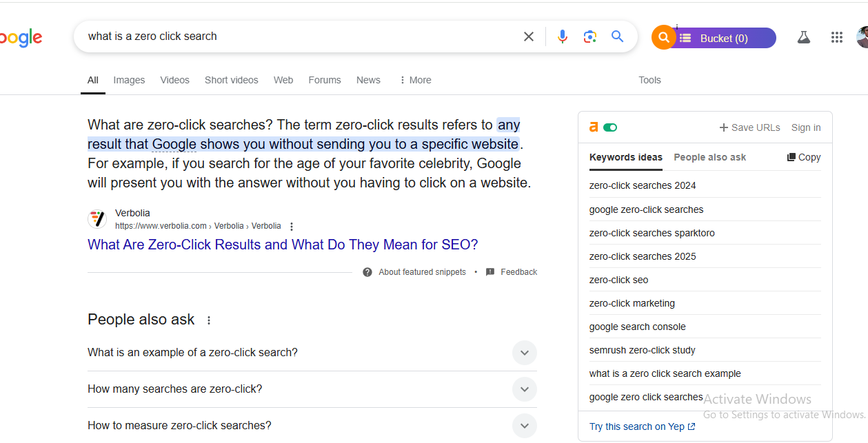Copy keyword ideas with the Copy button
The width and height of the screenshot is (868, 443).
(x=804, y=157)
